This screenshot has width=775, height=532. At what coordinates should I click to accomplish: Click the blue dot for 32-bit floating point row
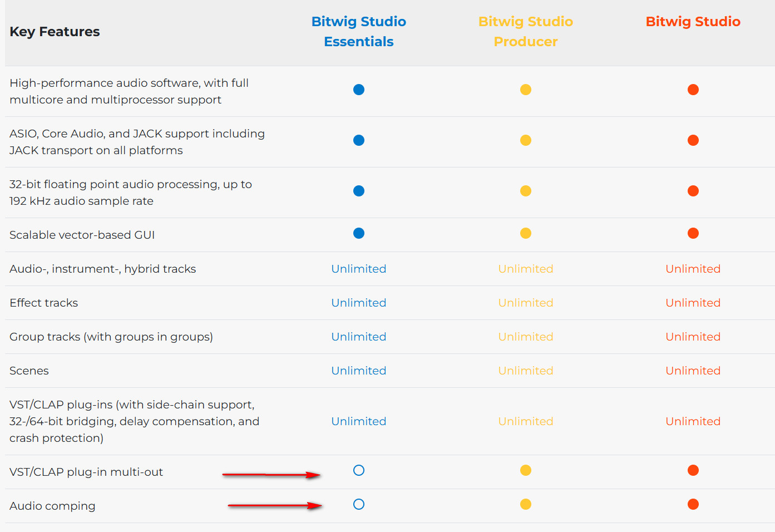click(359, 191)
